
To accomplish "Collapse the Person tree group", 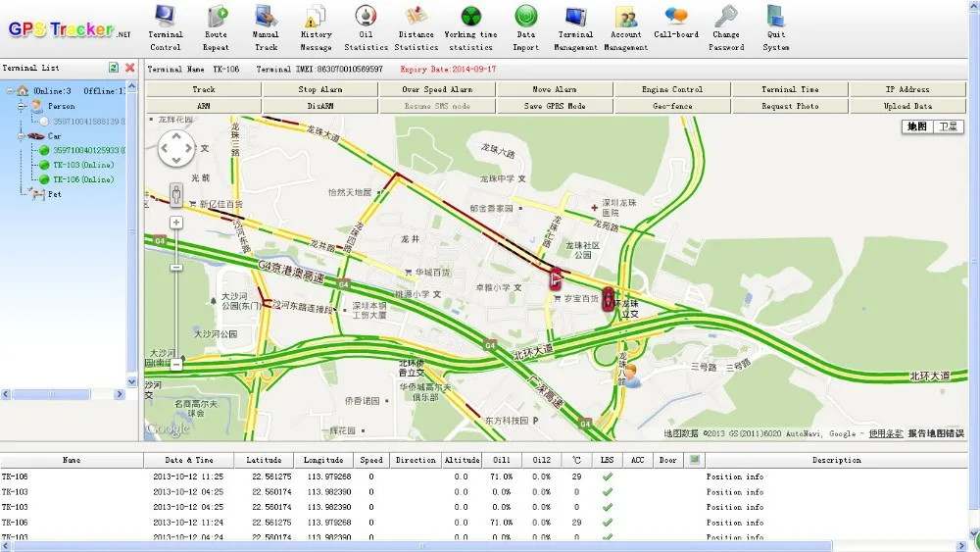I will point(22,106).
